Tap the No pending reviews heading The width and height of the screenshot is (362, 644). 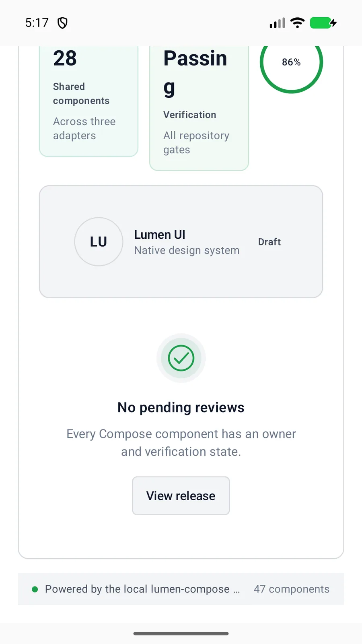[181, 408]
